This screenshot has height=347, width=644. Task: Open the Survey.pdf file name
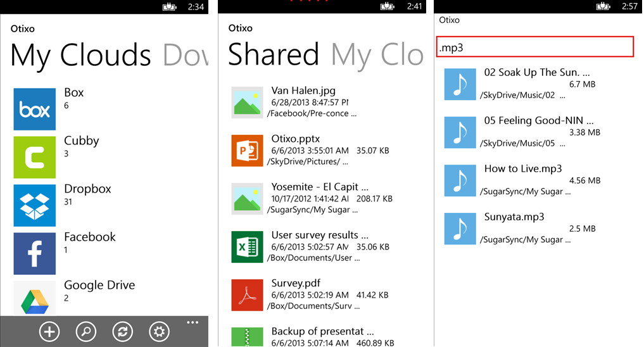[296, 283]
